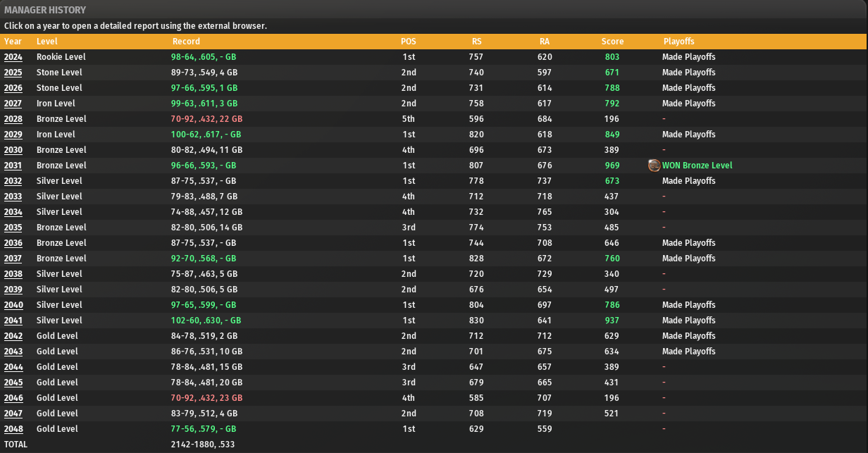The image size is (868, 453).
Task: Click the Bronze Level trophy icon
Action: pyautogui.click(x=654, y=166)
